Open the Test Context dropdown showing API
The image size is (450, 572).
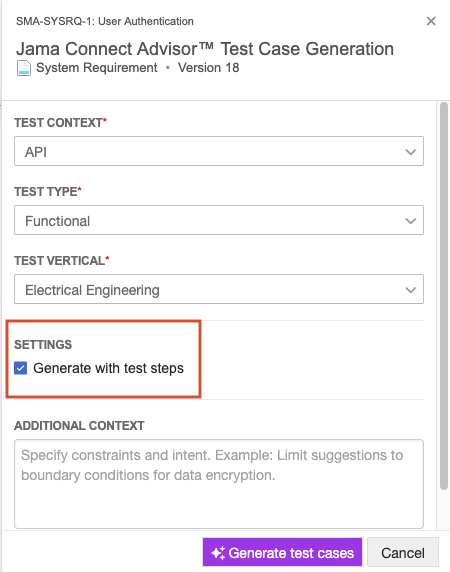click(219, 151)
